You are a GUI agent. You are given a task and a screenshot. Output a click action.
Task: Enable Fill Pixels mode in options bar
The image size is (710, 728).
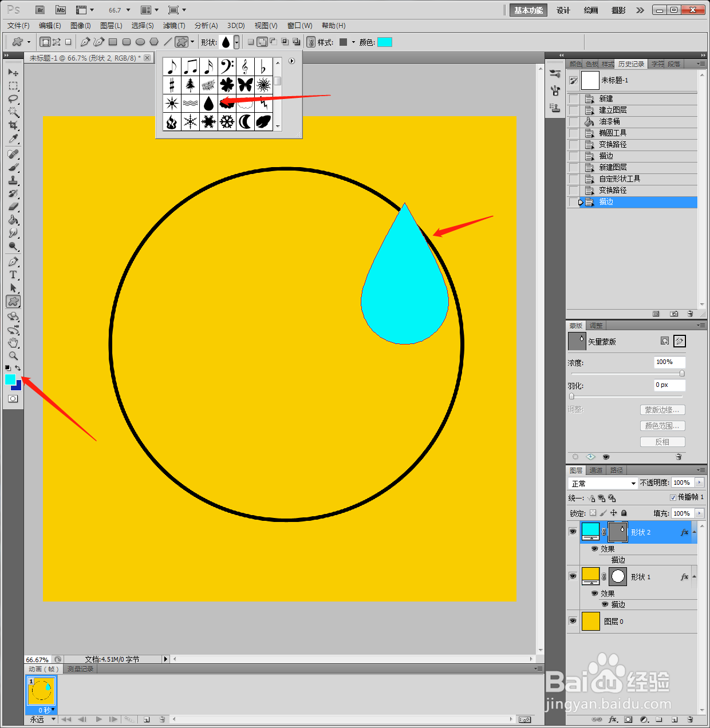click(69, 42)
